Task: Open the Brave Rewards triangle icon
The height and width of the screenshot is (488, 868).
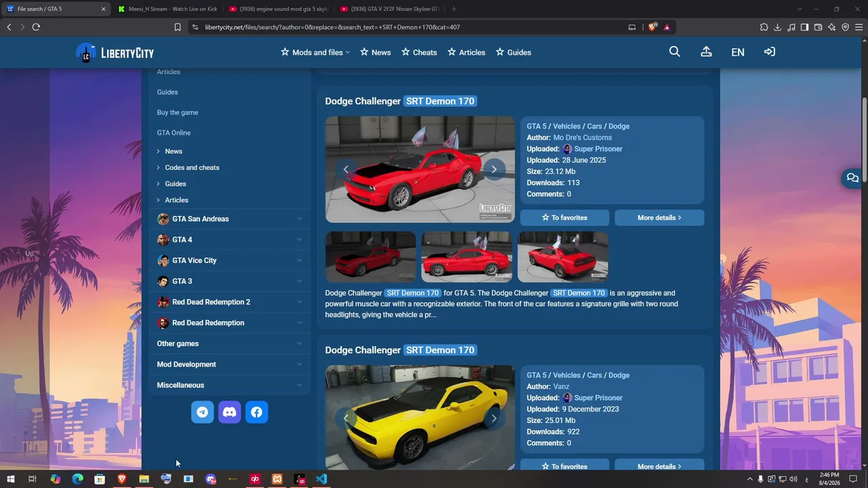Action: 667,27
